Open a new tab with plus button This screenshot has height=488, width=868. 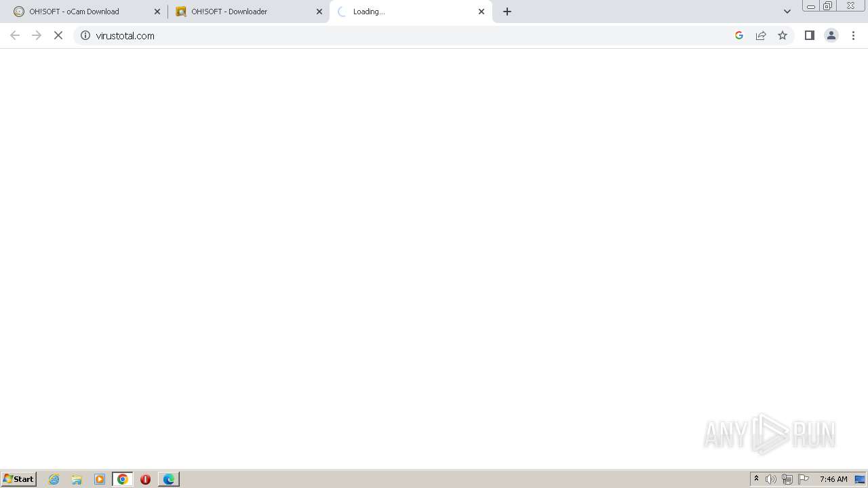point(507,12)
